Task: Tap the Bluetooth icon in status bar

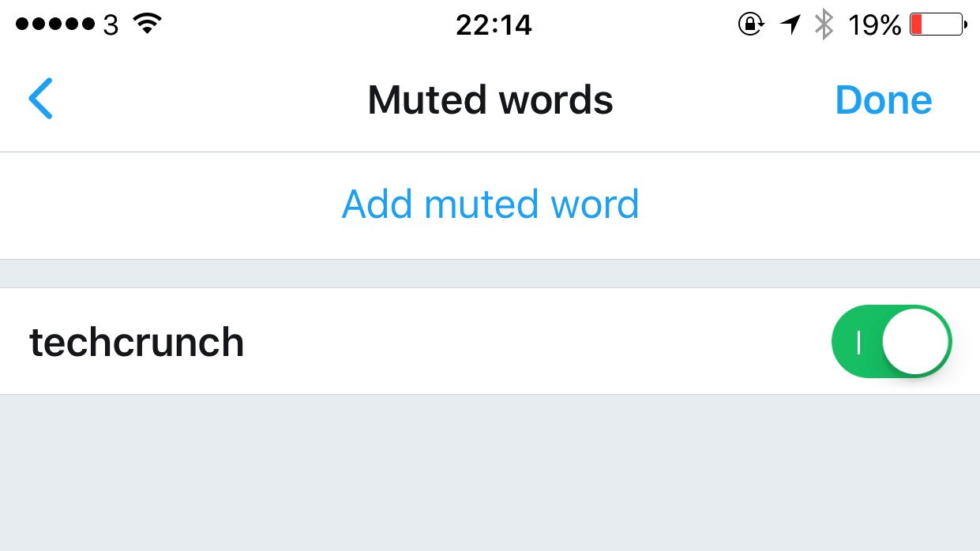Action: point(824,24)
